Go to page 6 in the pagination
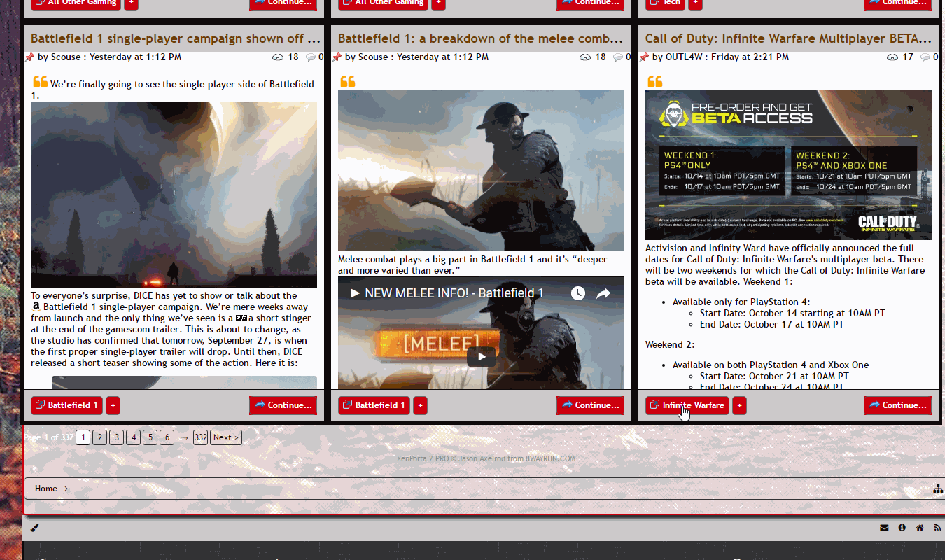This screenshot has height=560, width=945. click(167, 437)
